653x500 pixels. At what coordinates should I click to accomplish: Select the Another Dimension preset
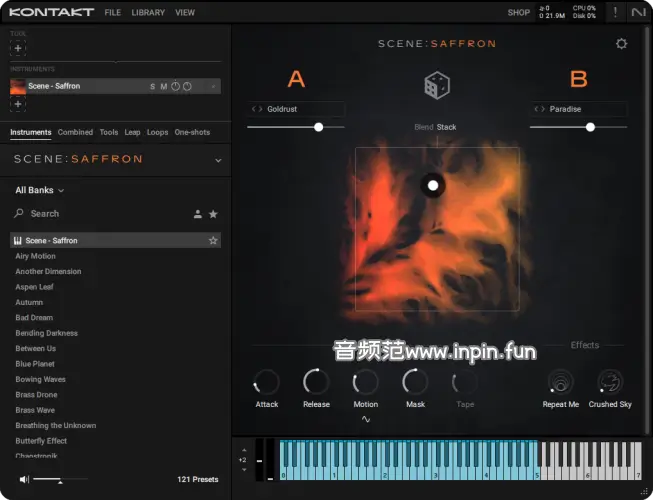[48, 271]
